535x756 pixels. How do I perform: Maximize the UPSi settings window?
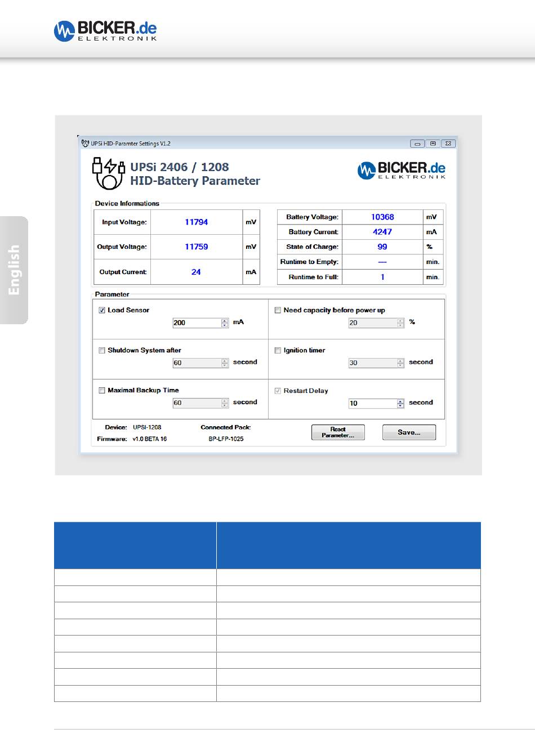point(433,144)
